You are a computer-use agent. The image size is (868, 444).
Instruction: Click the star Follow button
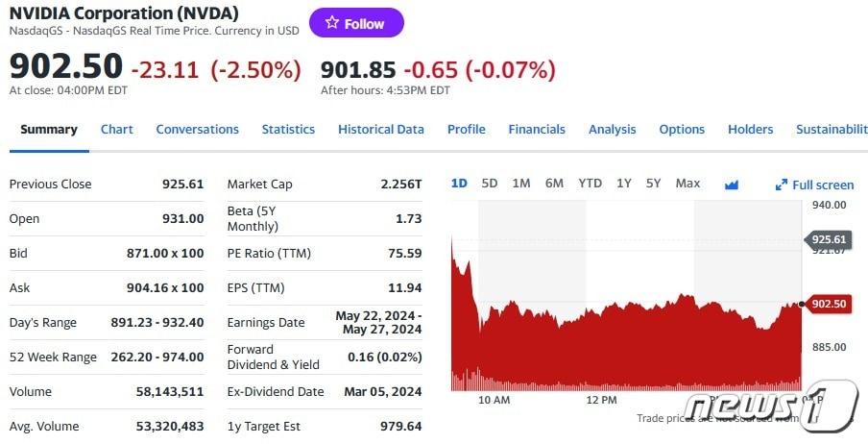click(x=356, y=23)
